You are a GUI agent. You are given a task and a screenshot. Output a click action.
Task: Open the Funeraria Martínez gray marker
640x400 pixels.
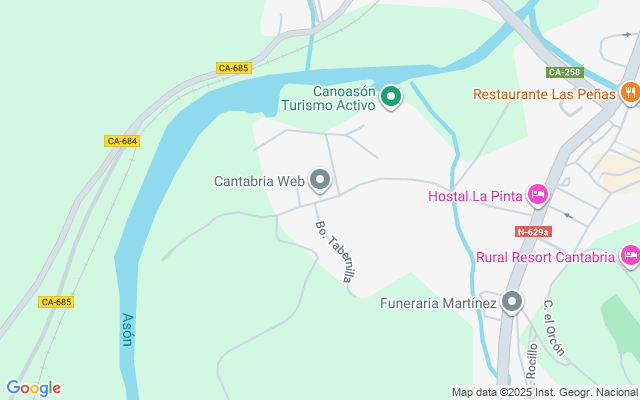pyautogui.click(x=512, y=302)
